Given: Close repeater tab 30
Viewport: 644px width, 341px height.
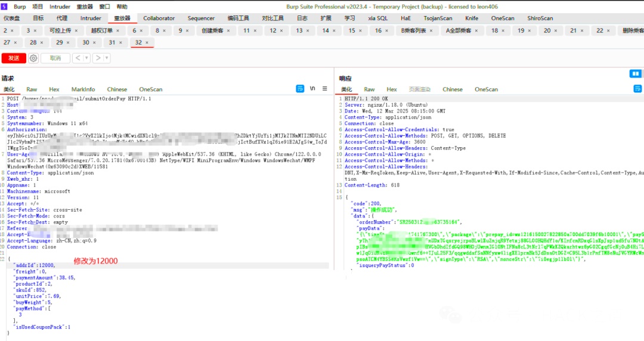Looking at the screenshot, I should tap(94, 43).
